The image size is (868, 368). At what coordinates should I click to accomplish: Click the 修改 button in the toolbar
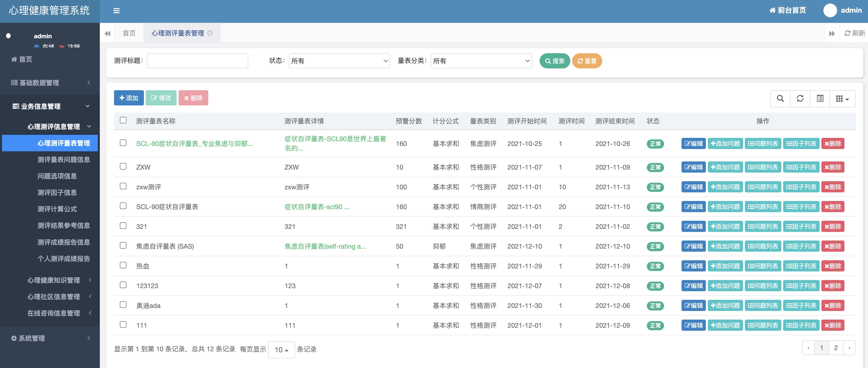161,98
